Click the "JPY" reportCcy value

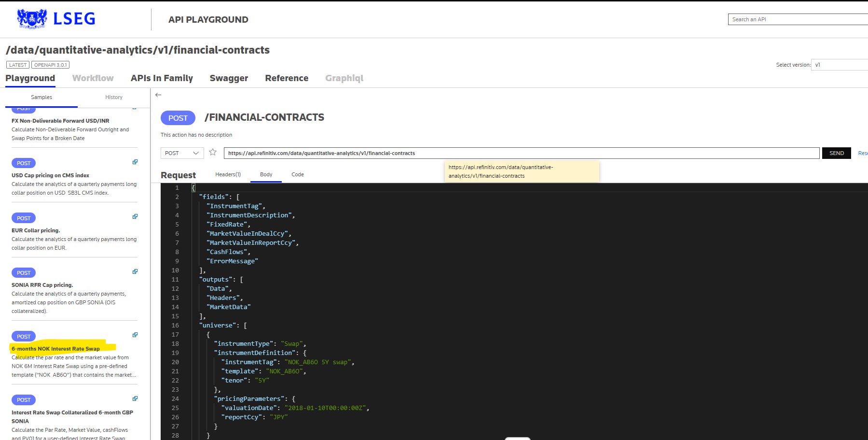click(x=278, y=417)
